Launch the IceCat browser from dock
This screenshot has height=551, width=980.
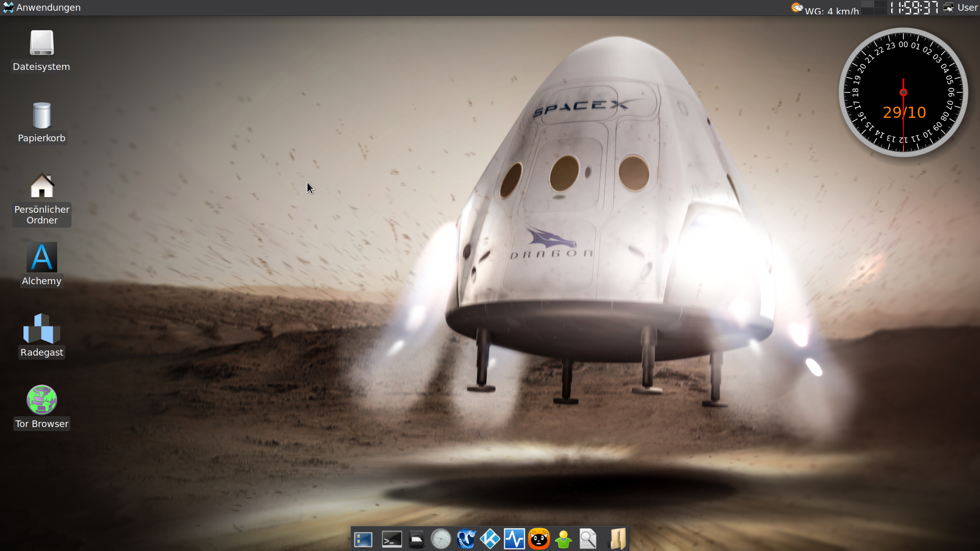point(465,539)
